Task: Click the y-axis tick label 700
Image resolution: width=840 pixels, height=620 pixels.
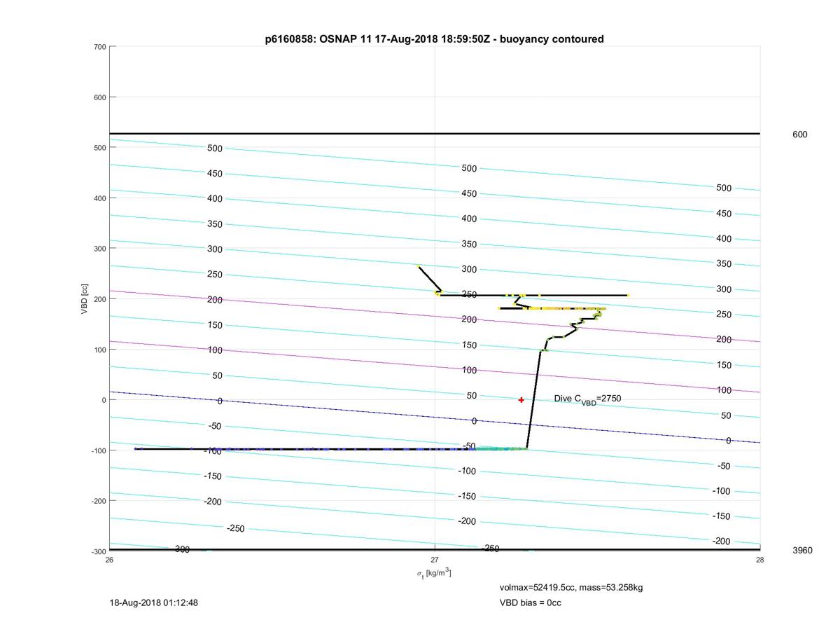Action: point(99,47)
